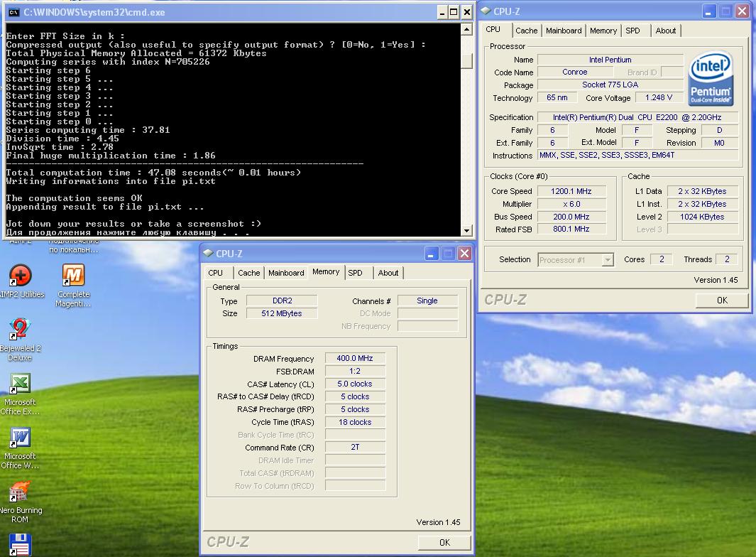Click DRAM Frequency value 400.0 MHz
The image size is (756, 557).
[355, 358]
